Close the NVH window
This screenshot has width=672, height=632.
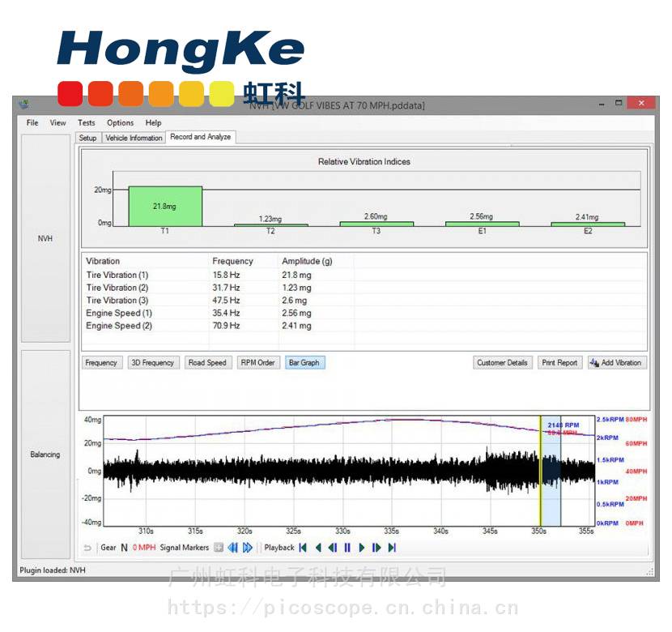[641, 103]
